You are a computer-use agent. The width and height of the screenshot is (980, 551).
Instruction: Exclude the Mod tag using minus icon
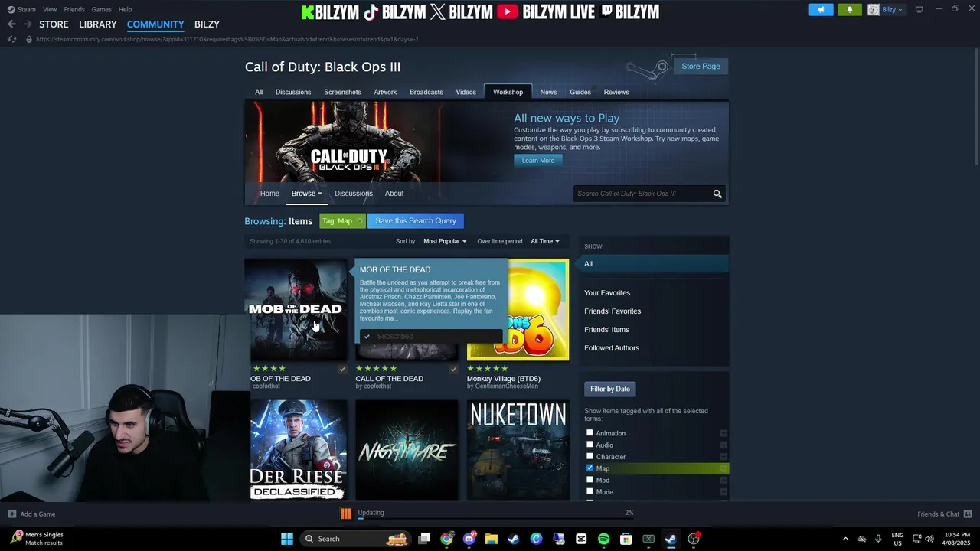(724, 481)
